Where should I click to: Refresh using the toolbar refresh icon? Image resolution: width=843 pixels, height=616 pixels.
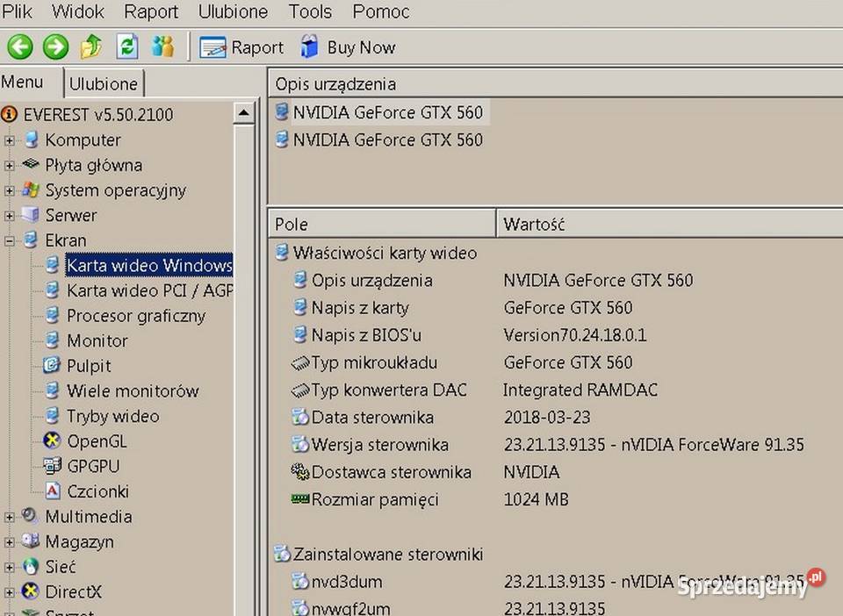pyautogui.click(x=127, y=47)
